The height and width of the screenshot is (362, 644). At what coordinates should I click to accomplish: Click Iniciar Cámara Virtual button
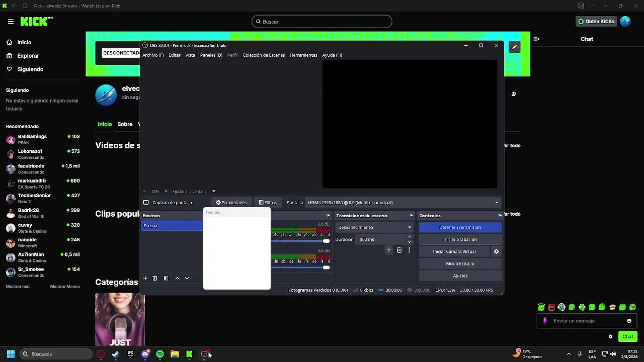[x=454, y=251]
